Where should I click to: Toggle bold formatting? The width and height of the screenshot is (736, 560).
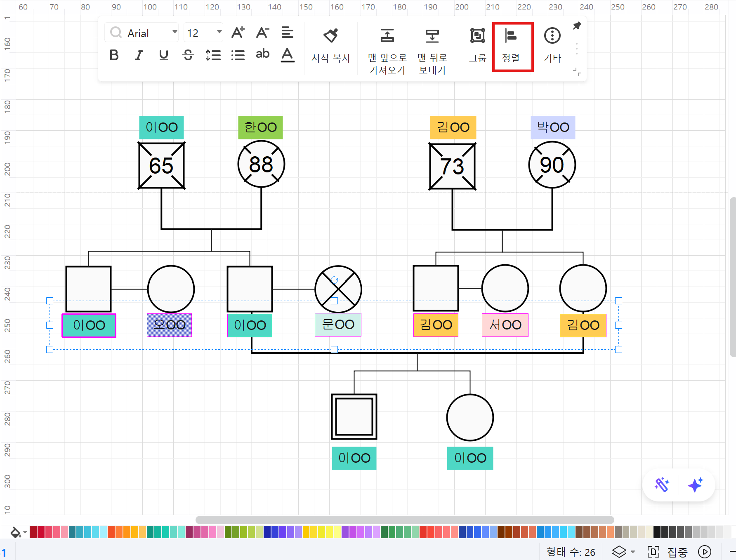114,55
